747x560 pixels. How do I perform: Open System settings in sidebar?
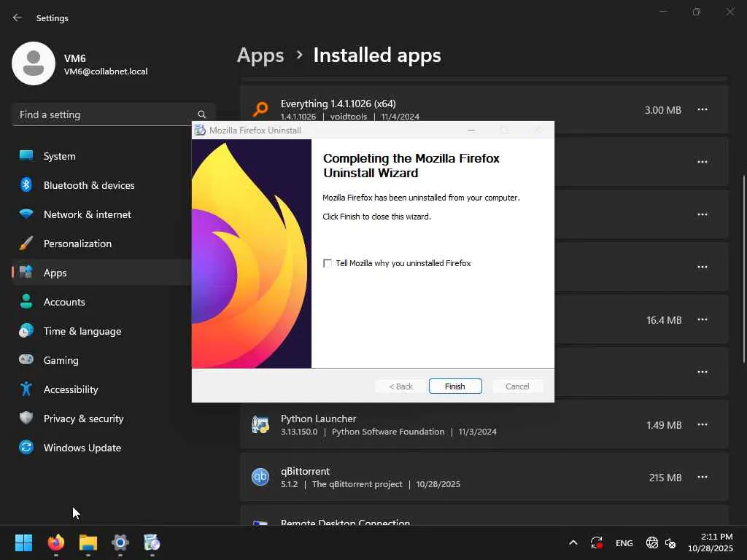(102, 156)
